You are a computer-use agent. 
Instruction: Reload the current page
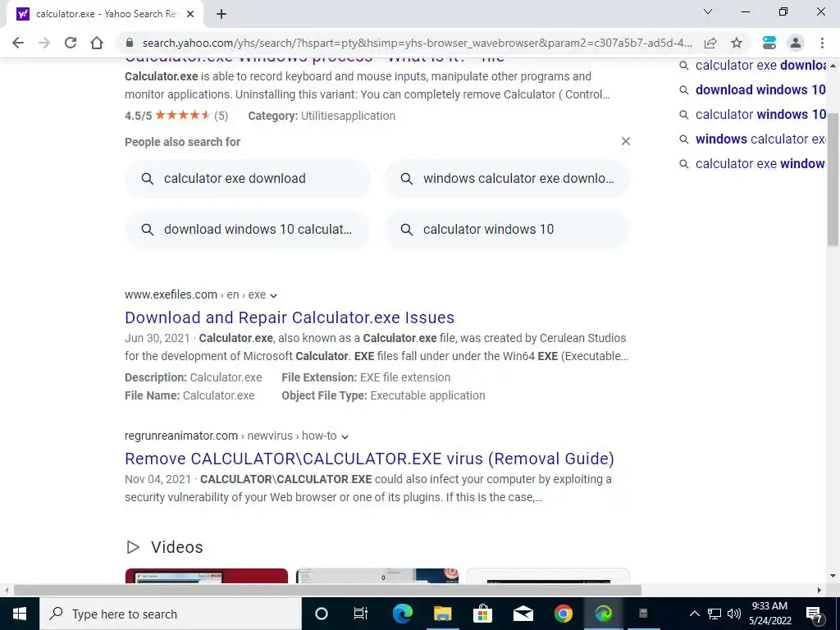point(71,43)
